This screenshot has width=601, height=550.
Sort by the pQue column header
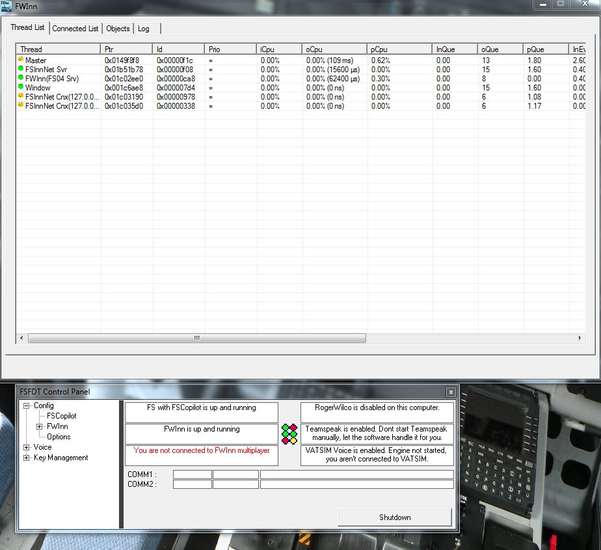(546, 49)
